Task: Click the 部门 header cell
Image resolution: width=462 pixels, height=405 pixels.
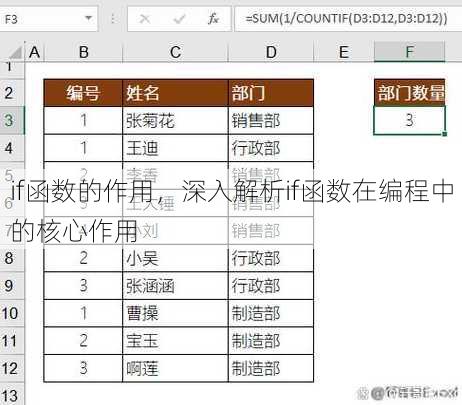Action: 271,93
